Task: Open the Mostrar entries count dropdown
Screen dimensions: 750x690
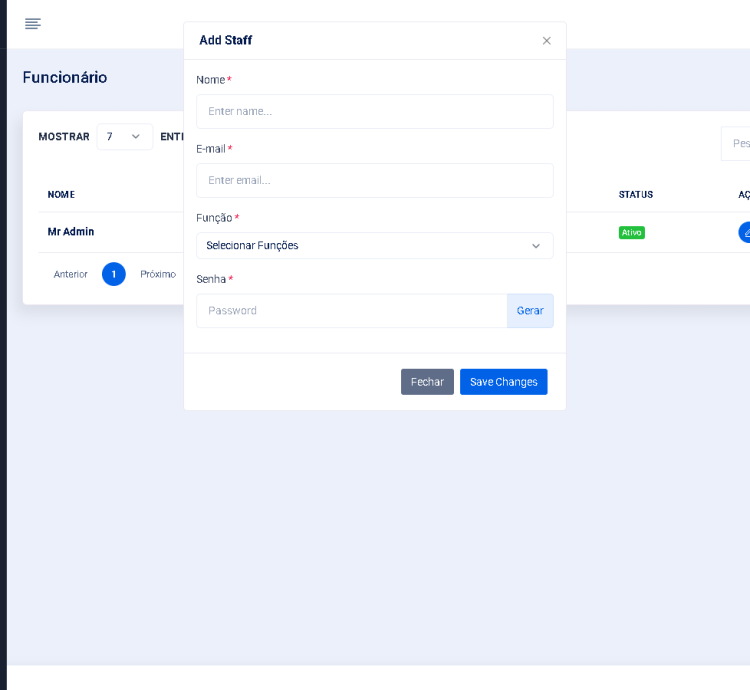Action: (x=124, y=137)
